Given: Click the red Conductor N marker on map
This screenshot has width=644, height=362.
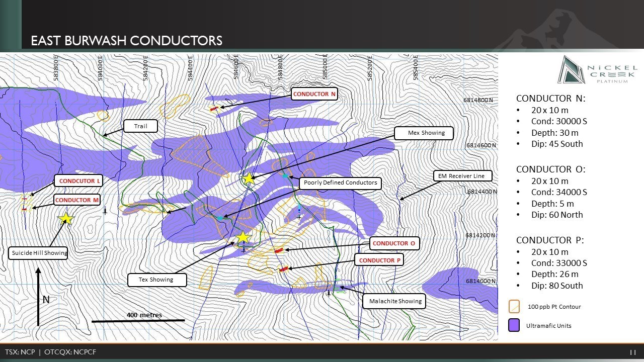Looking at the screenshot, I should point(214,108).
